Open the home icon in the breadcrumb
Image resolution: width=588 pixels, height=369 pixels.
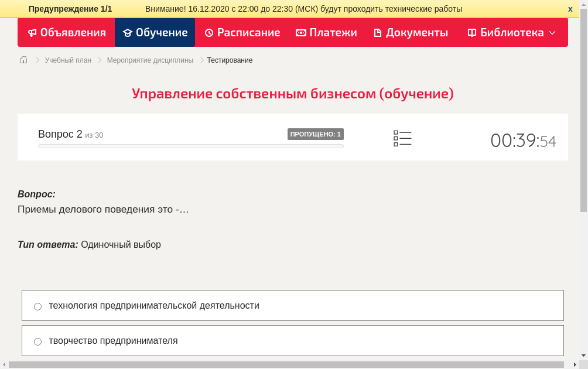click(x=23, y=60)
